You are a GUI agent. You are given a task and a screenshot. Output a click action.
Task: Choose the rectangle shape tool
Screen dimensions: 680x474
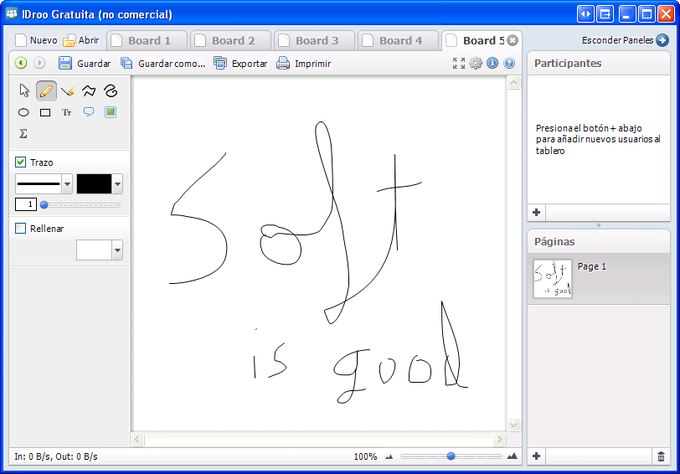(x=46, y=112)
